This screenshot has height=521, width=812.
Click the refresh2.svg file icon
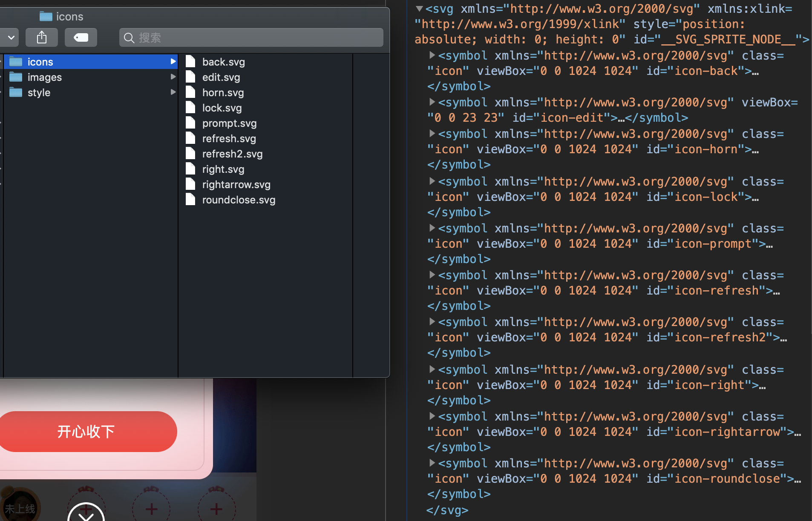point(190,153)
